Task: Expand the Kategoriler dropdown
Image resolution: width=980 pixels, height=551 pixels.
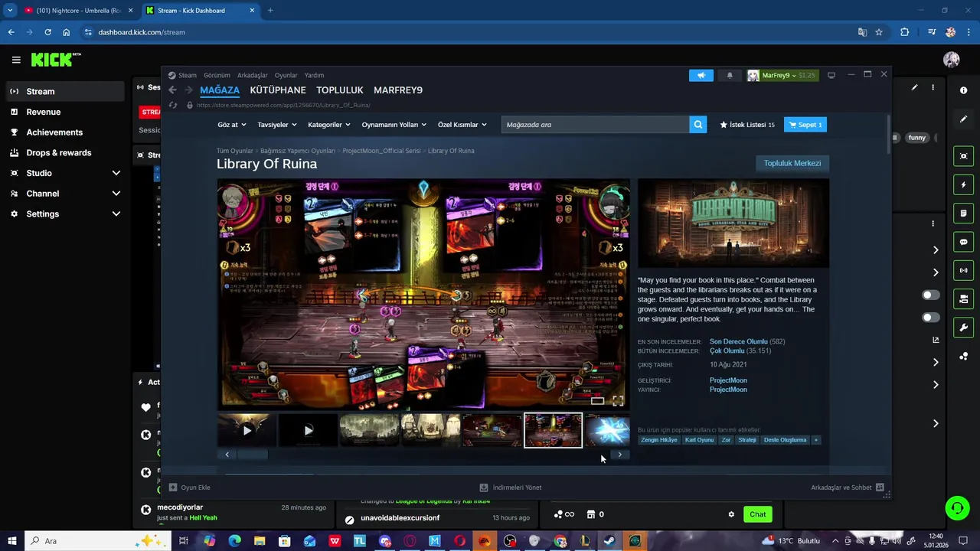Action: pyautogui.click(x=328, y=125)
